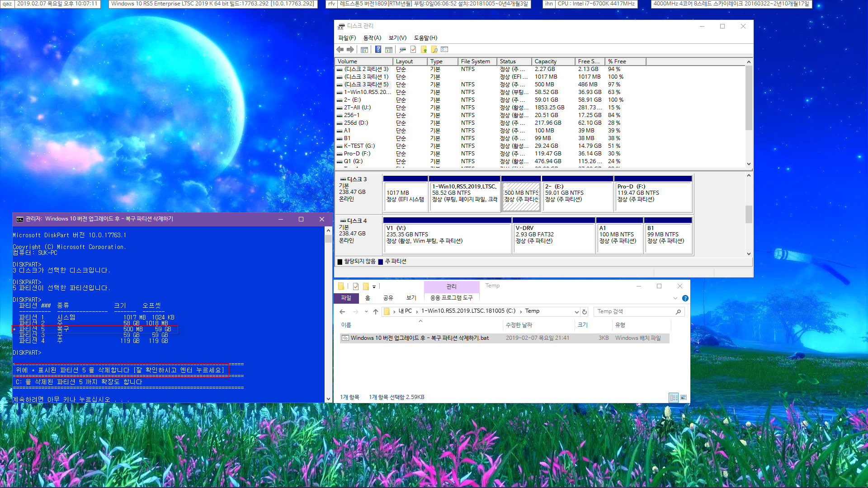This screenshot has height=488, width=868.
Task: Click the command prompt window's title icon
Action: (x=20, y=220)
